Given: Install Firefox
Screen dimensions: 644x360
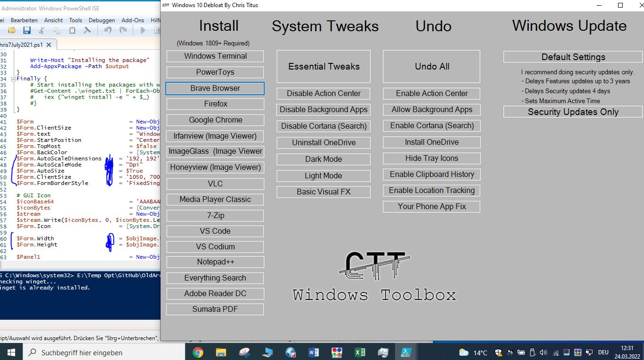Looking at the screenshot, I should pyautogui.click(x=215, y=104).
